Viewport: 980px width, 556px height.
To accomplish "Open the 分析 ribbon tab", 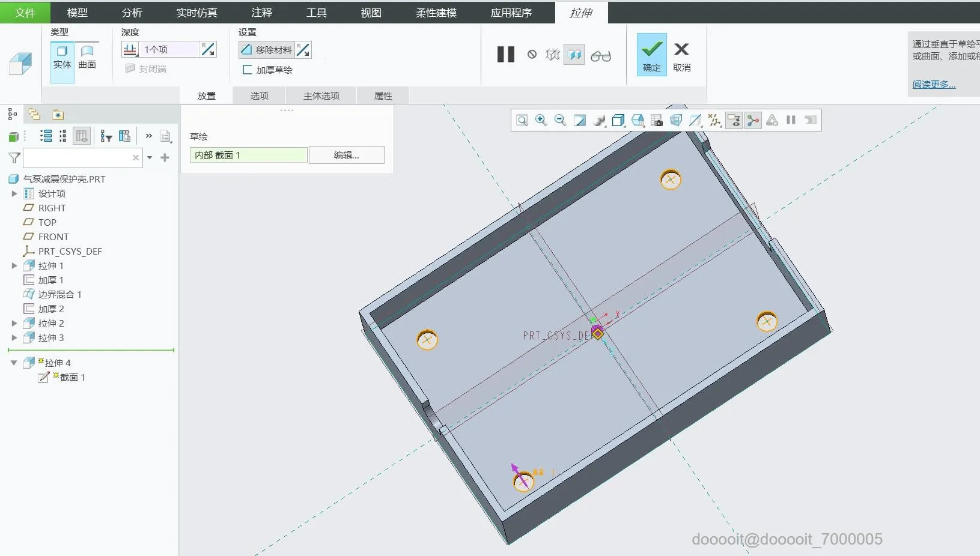I will coord(132,13).
